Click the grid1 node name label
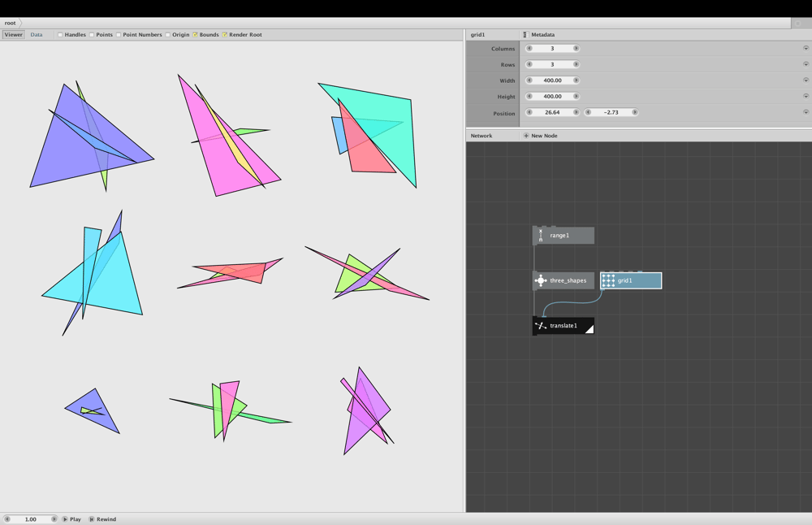This screenshot has height=525, width=812. [x=624, y=280]
